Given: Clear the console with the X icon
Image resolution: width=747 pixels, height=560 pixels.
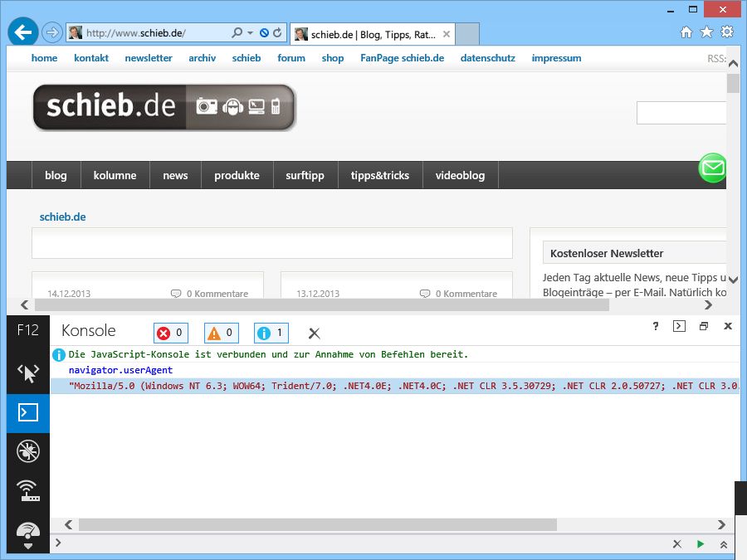Looking at the screenshot, I should point(314,334).
